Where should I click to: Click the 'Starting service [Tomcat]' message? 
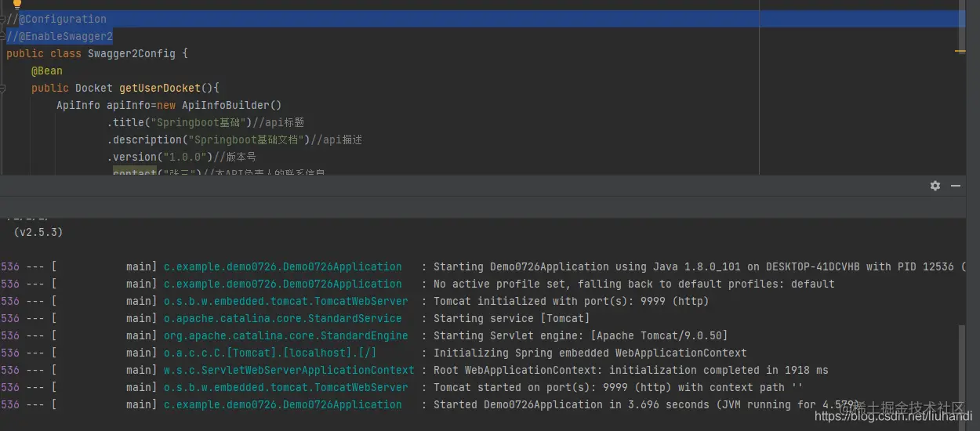coord(511,318)
